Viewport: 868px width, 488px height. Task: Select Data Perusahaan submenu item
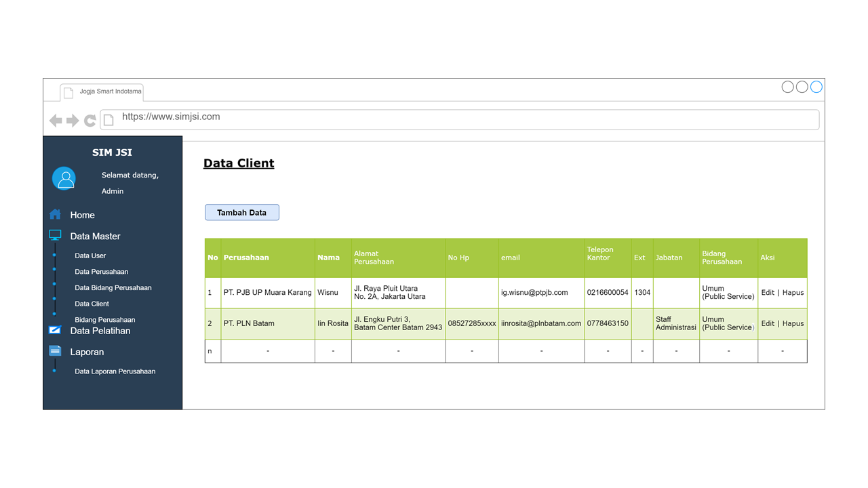point(101,272)
